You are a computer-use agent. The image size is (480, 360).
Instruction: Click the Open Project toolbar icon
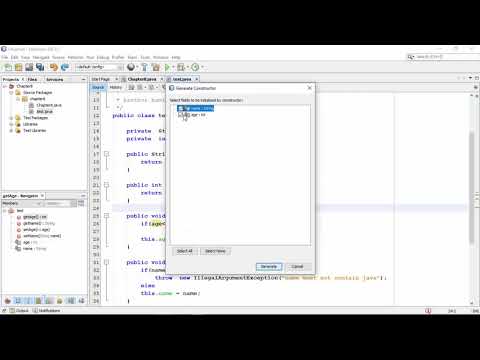tap(29, 67)
